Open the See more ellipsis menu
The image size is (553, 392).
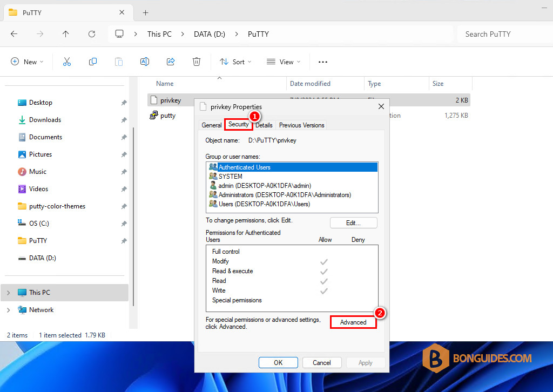(x=323, y=62)
